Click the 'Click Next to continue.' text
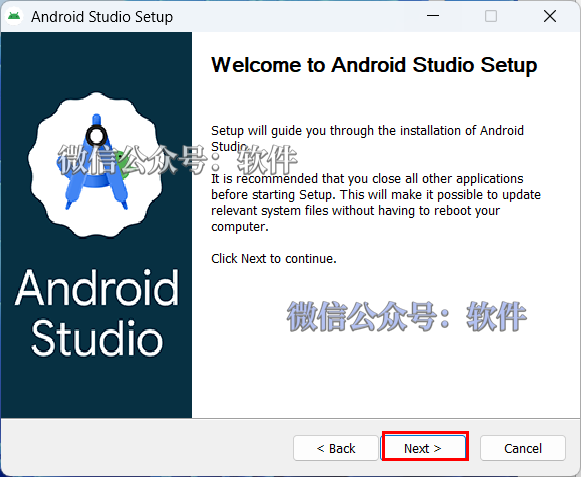 tap(274, 258)
